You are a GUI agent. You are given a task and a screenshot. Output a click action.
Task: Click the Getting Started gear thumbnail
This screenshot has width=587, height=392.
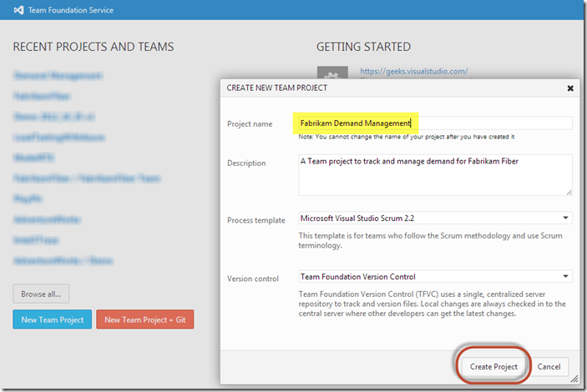332,73
